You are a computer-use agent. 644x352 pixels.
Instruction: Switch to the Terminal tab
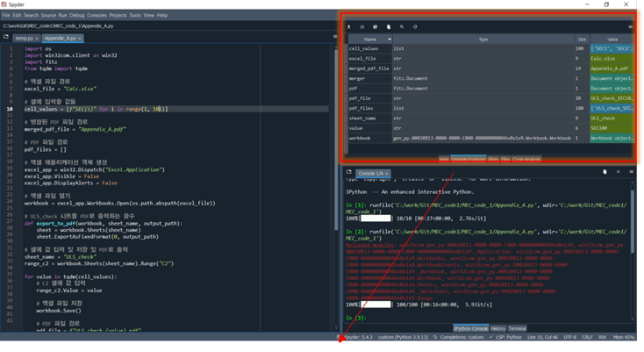click(x=517, y=328)
